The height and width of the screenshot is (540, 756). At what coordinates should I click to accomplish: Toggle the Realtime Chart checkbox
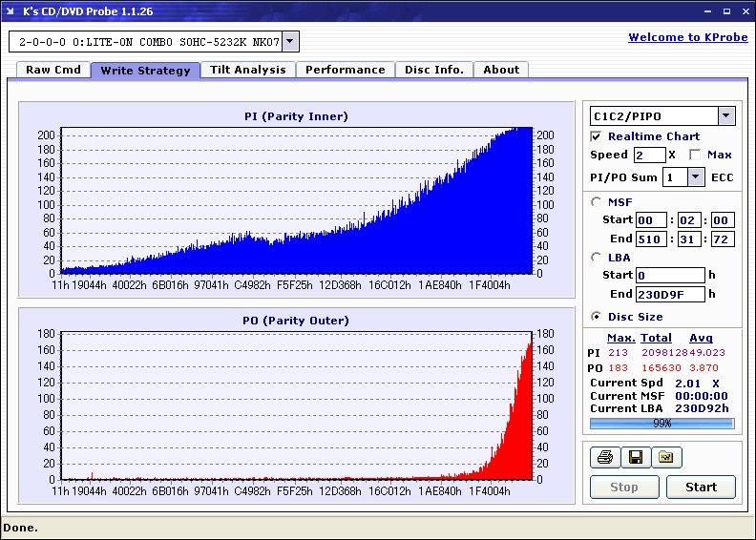[596, 136]
